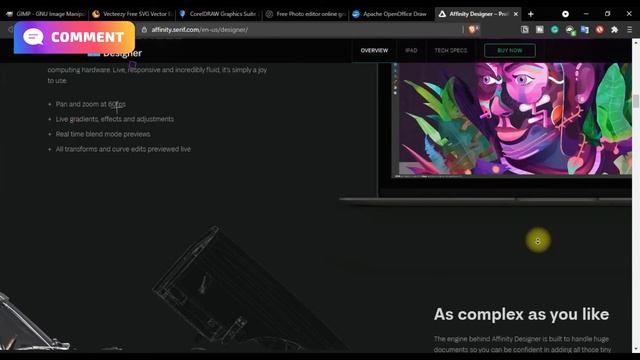Click the site lock icon
The width and height of the screenshot is (640, 360).
[x=144, y=29]
